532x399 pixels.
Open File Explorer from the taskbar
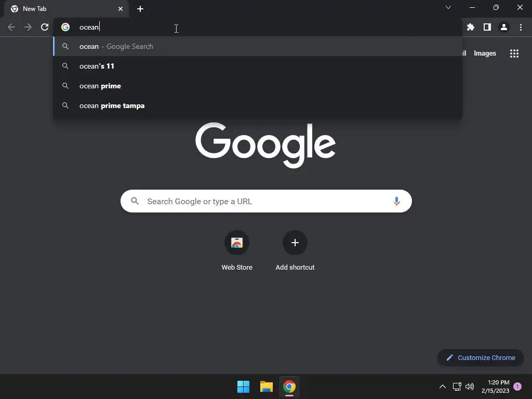(x=267, y=387)
